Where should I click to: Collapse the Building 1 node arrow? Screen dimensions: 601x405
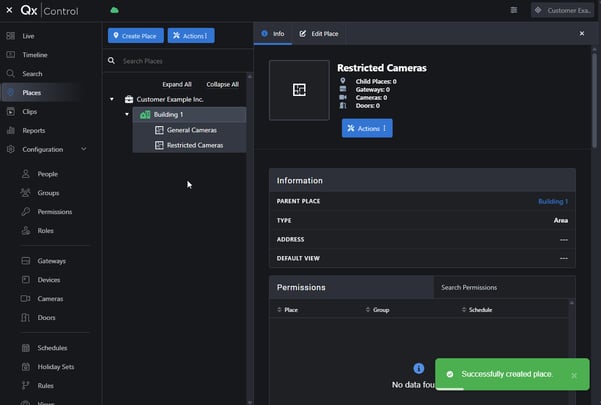(x=127, y=114)
